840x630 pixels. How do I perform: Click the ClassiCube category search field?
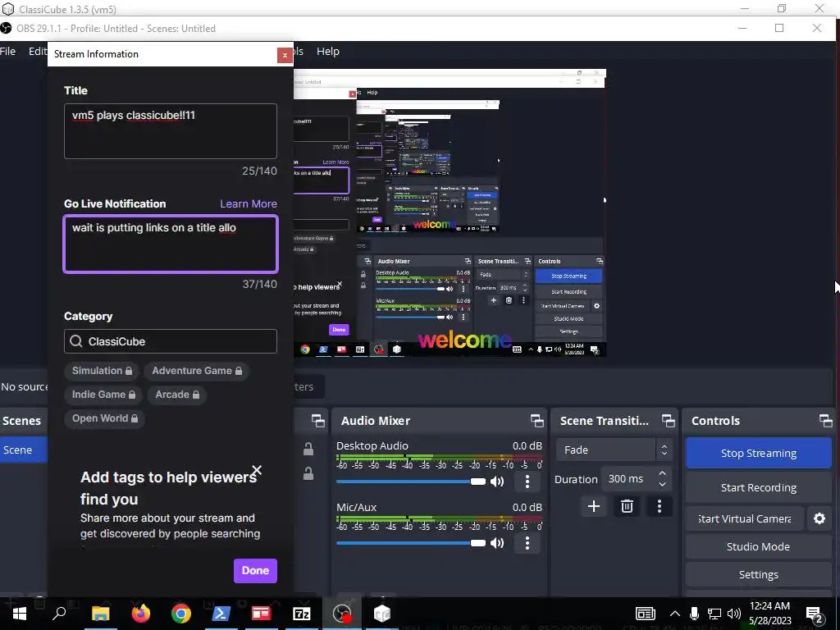click(x=171, y=341)
